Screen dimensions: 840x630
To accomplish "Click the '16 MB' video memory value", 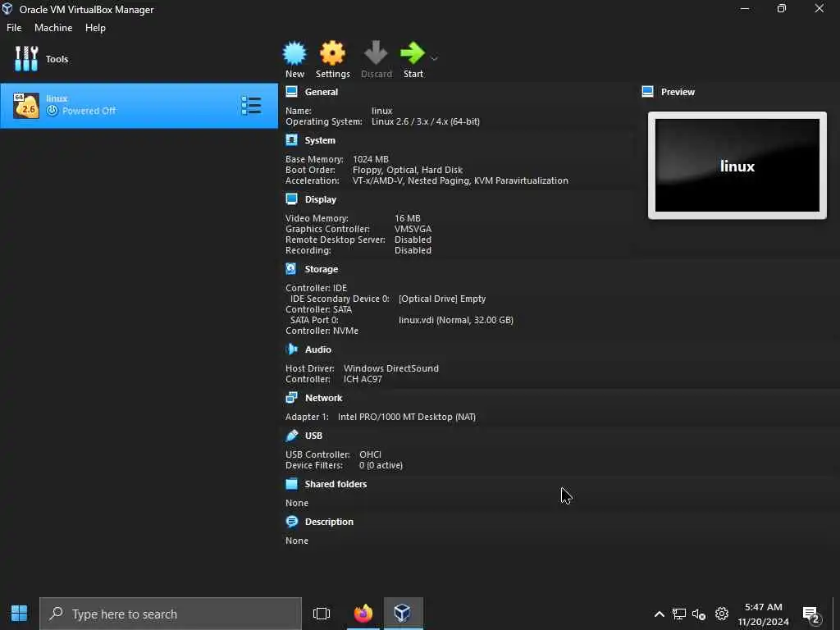I will point(407,218).
